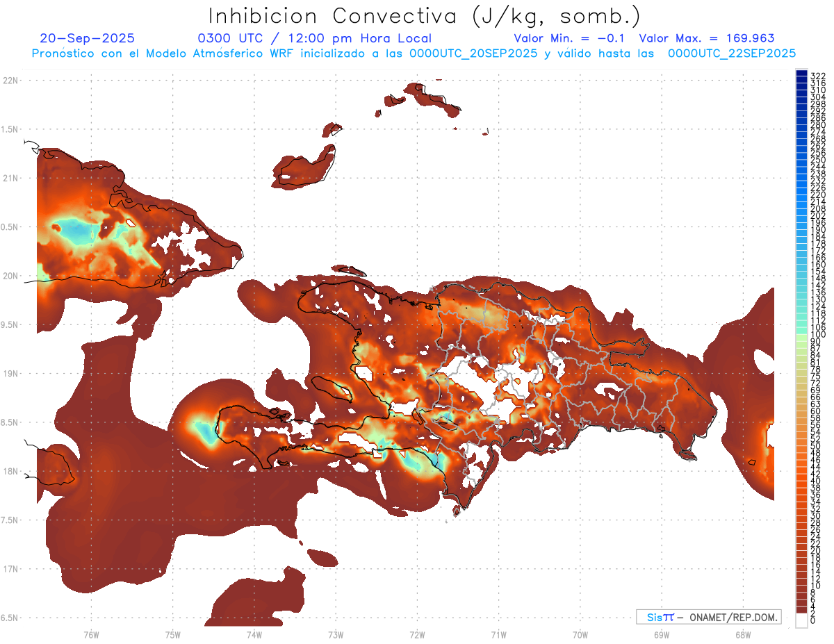Screen dimensions: 834x644
Task: Select the longitude label '75W'
Action: click(x=173, y=634)
